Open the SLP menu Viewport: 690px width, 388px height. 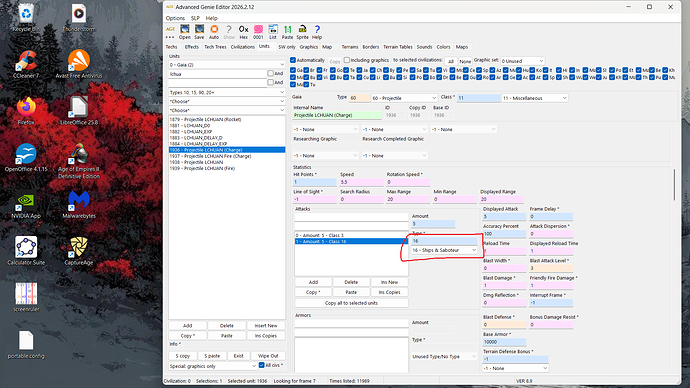coord(195,18)
